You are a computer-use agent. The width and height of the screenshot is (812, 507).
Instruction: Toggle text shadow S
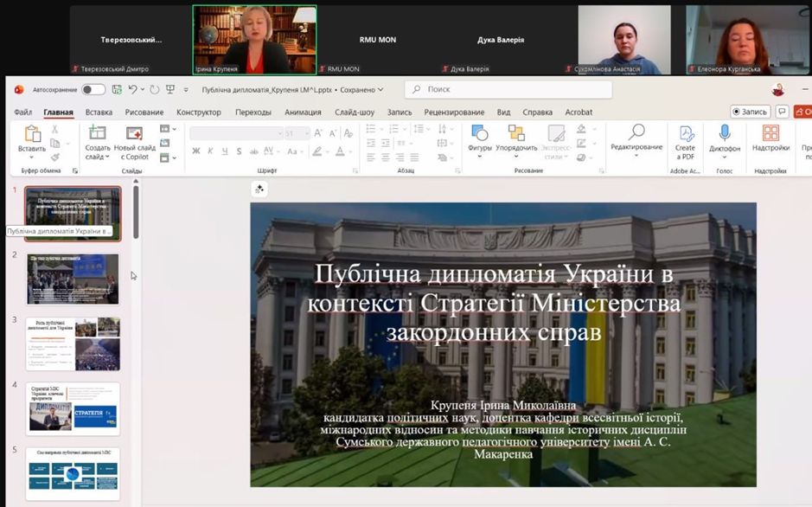pyautogui.click(x=240, y=151)
